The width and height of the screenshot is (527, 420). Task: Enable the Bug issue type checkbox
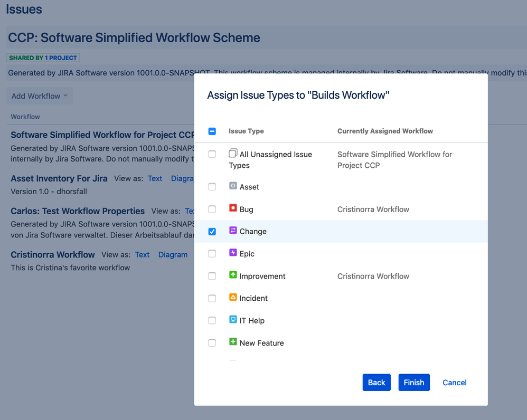(212, 209)
